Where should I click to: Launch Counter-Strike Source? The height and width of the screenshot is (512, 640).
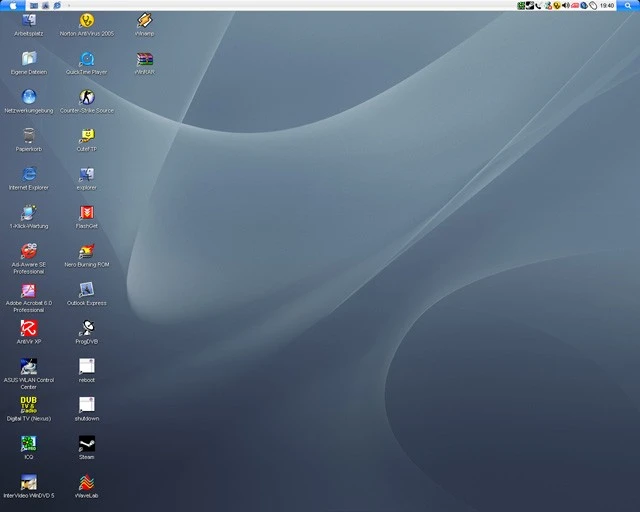coord(87,97)
